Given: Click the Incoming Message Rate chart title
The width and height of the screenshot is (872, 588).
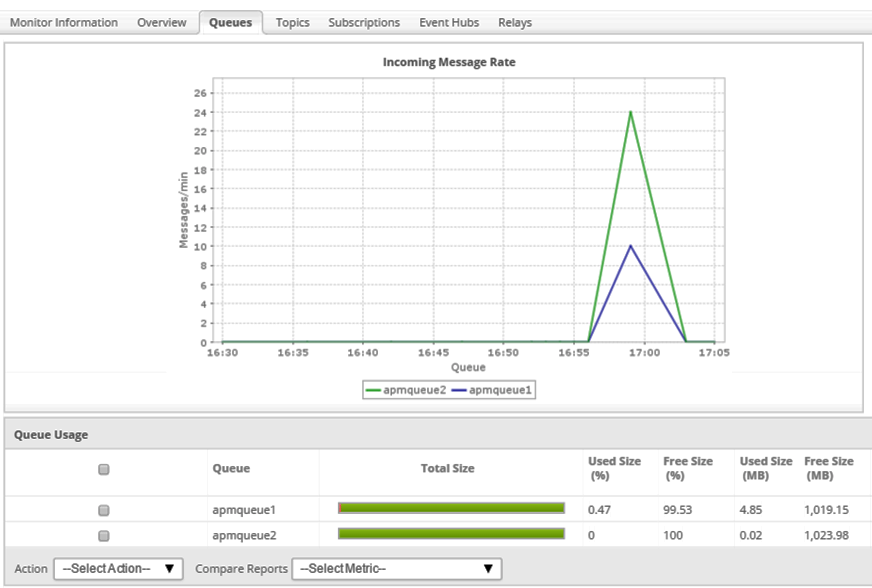Looking at the screenshot, I should pos(449,62).
